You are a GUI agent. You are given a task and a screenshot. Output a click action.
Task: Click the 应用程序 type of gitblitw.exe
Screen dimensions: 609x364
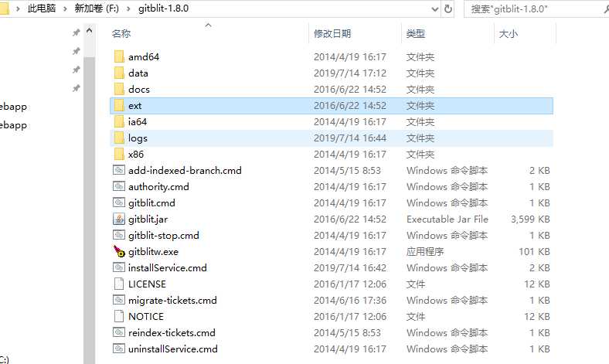(x=425, y=252)
